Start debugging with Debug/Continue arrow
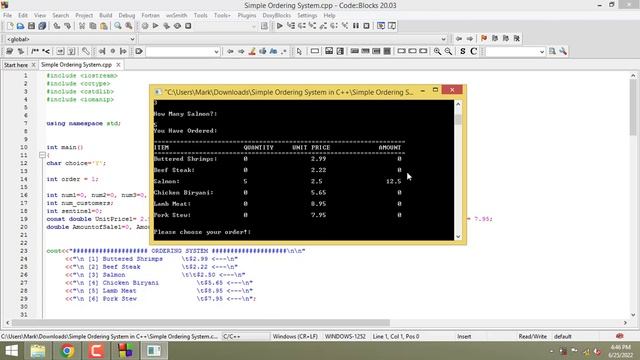The image size is (640, 360). click(x=280, y=26)
